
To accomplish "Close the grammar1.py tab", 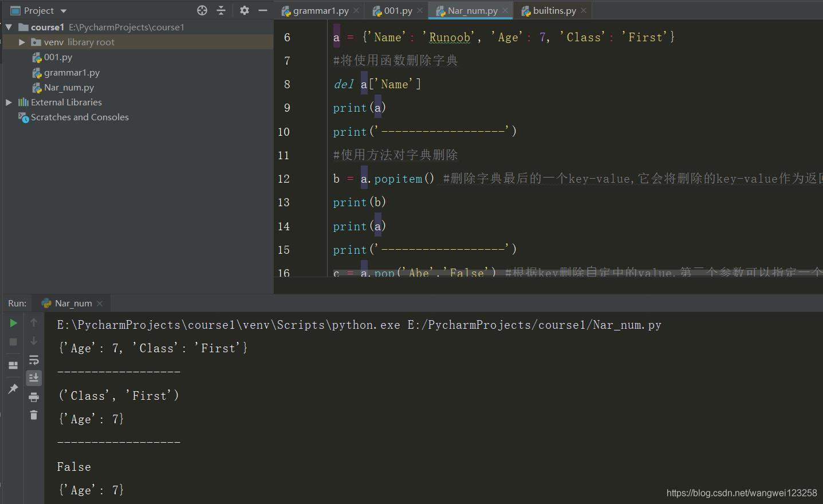I will (356, 10).
